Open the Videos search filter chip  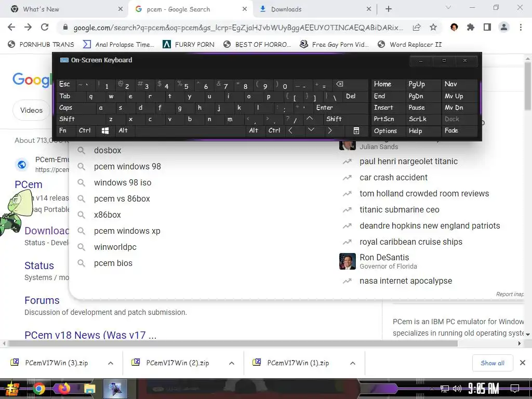31,110
